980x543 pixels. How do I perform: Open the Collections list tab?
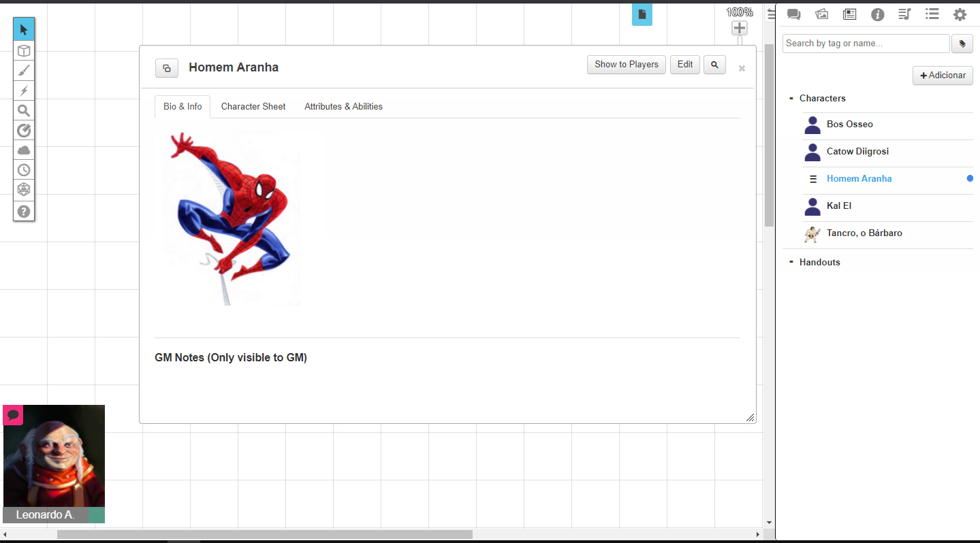[x=932, y=14]
